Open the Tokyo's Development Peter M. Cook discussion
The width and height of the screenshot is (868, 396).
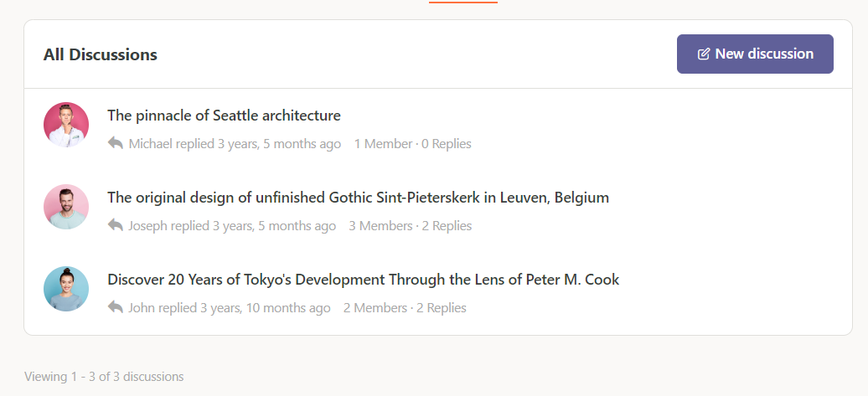click(363, 280)
